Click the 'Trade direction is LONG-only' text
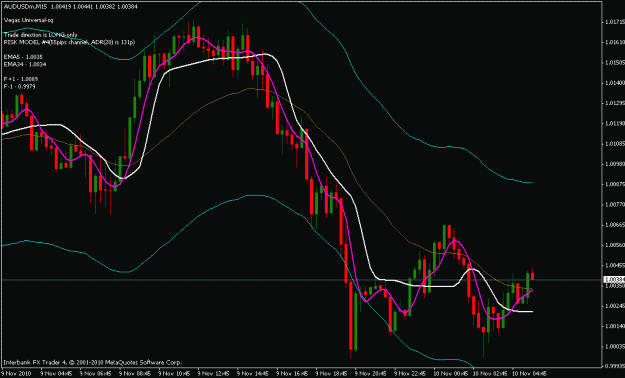Image resolution: width=625 pixels, height=378 pixels. pos(40,35)
